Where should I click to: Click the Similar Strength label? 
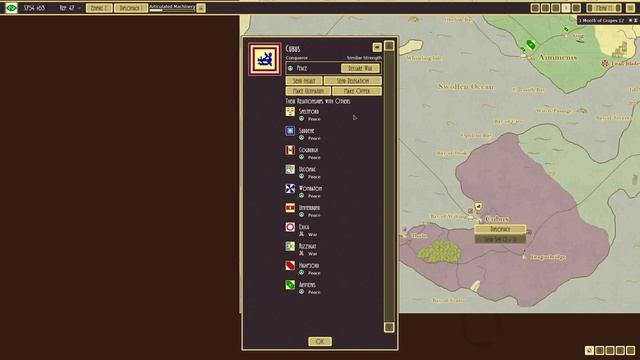coord(364,58)
